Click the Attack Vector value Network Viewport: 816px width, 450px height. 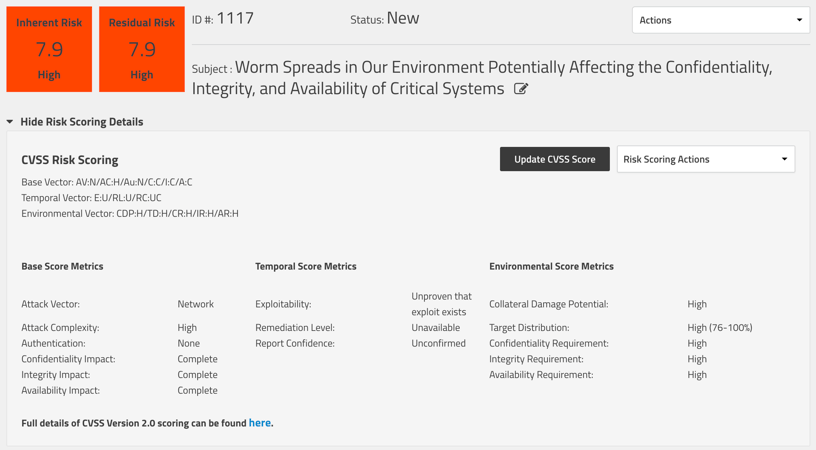195,304
